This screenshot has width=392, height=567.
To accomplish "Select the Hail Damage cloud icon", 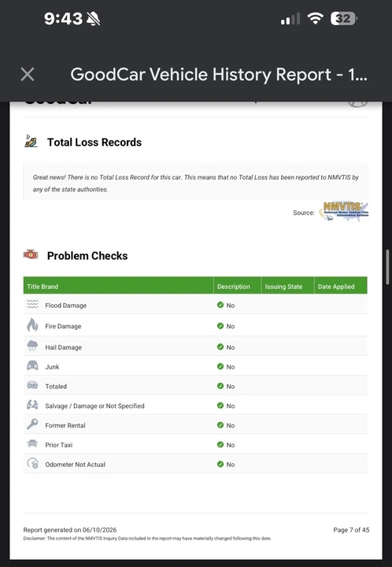I will (32, 346).
